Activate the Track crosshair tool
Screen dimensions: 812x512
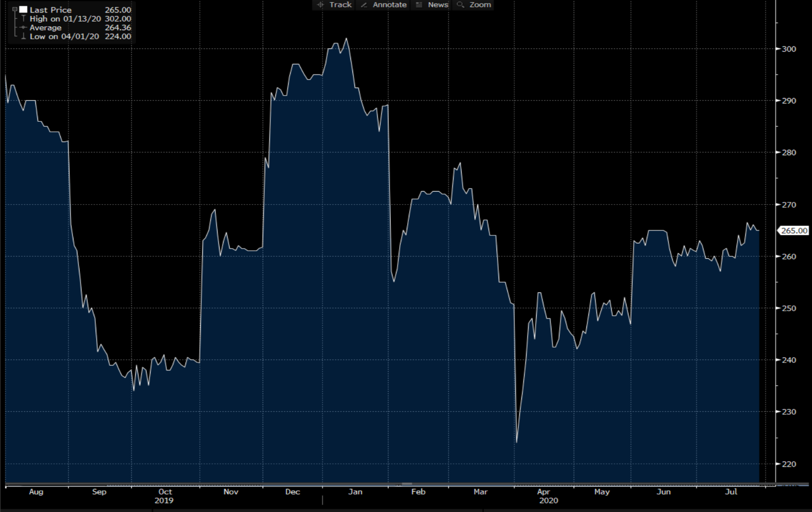point(334,5)
